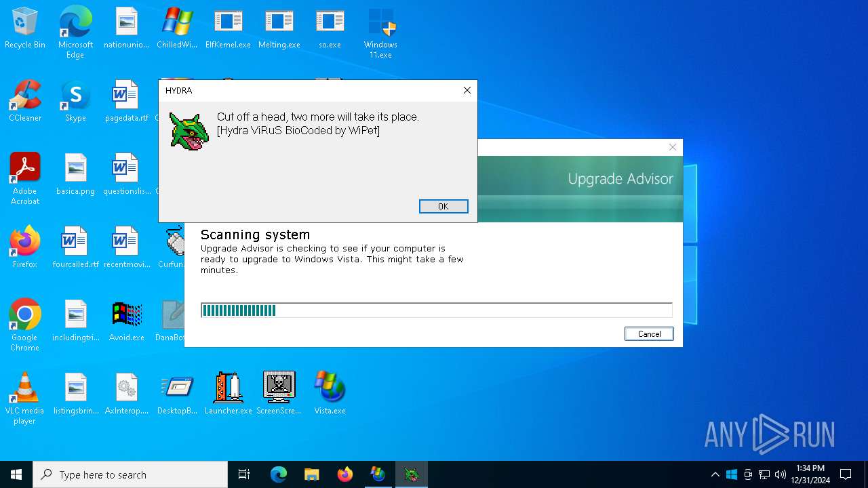
Task: Select the Google Chrome shortcut
Action: point(25,325)
